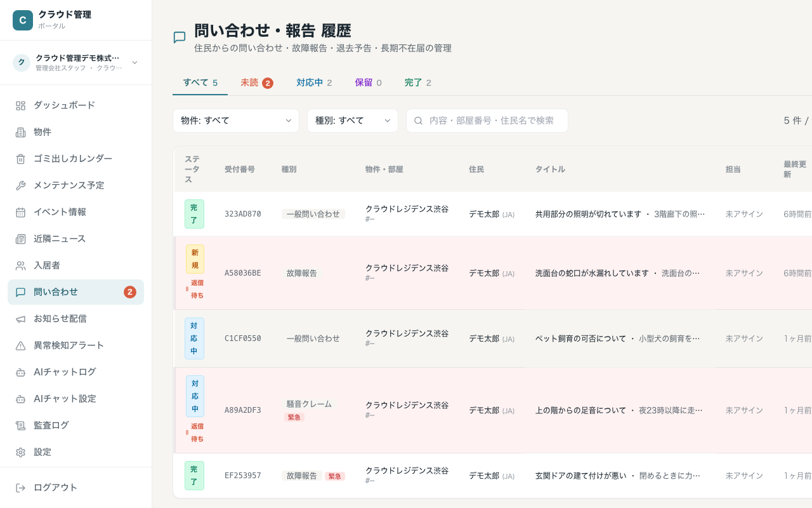Click the AIチャットログ robot icon
This screenshot has width=812, height=508.
tap(20, 372)
